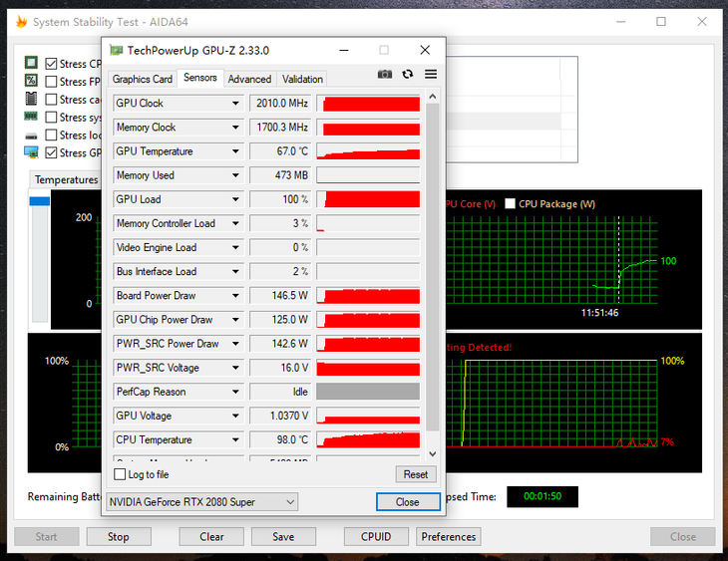
Task: Open the GPU-Z hamburger menu
Action: (431, 75)
